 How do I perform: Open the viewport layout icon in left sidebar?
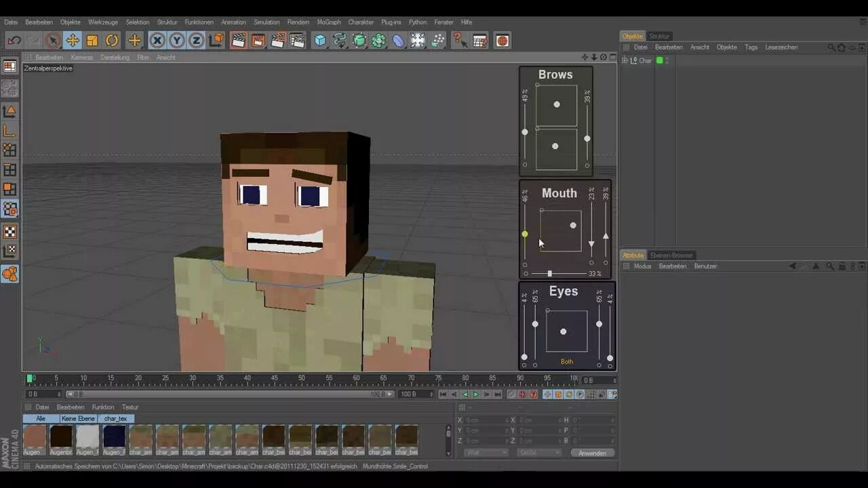tap(9, 66)
